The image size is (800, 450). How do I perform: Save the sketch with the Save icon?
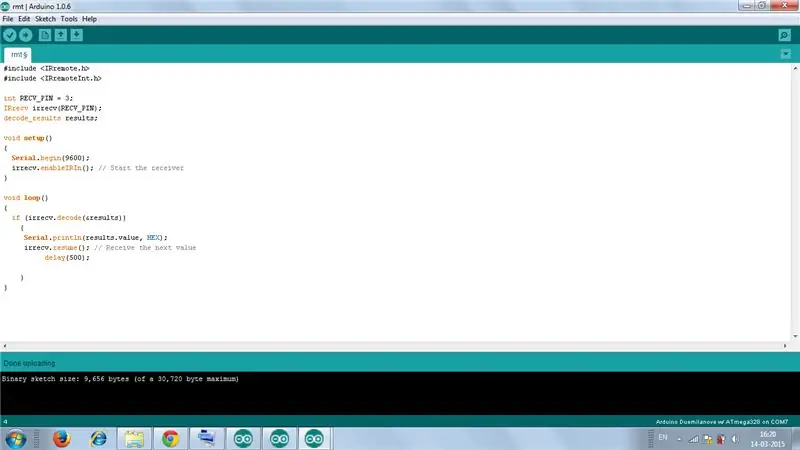(77, 35)
